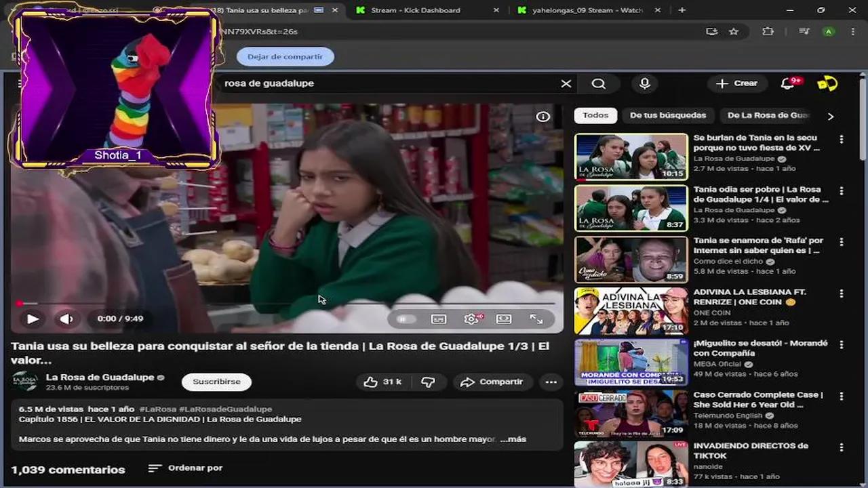Viewport: 868px width, 488px height.
Task: Start voice search with the microphone
Action: (645, 83)
